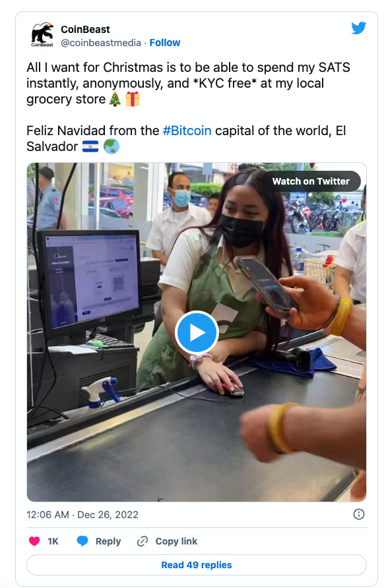The height and width of the screenshot is (588, 384).
Task: Click the El Salvador flag emoji
Action: point(90,146)
